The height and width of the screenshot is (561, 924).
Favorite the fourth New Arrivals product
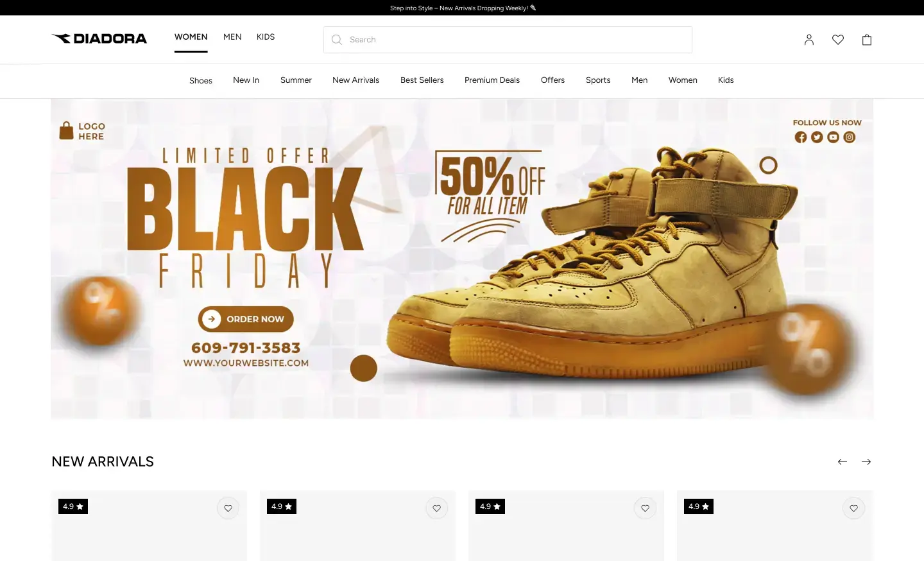853,508
